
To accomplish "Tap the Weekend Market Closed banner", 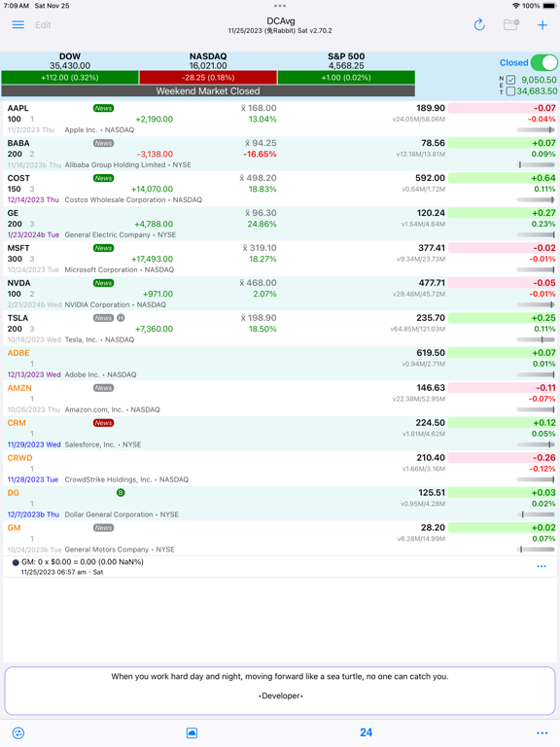I will (208, 91).
